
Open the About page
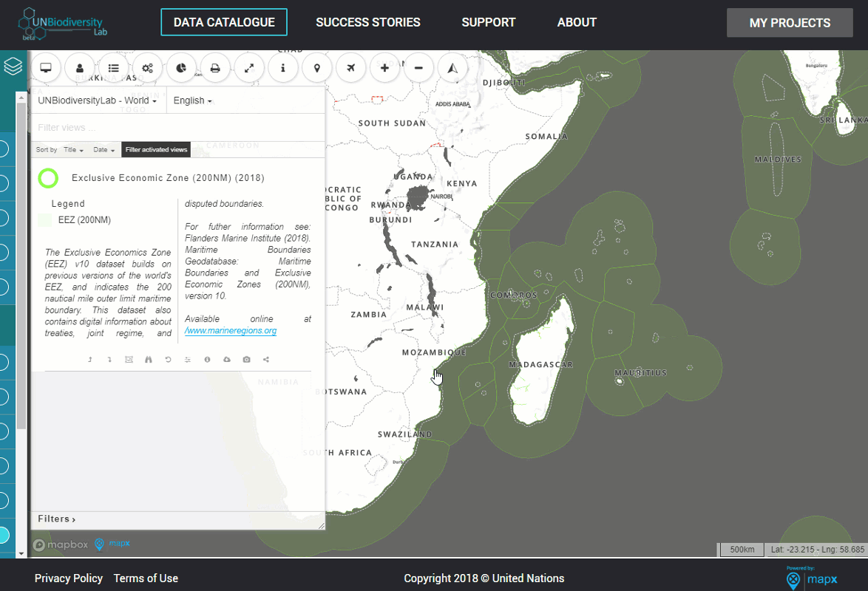click(577, 23)
